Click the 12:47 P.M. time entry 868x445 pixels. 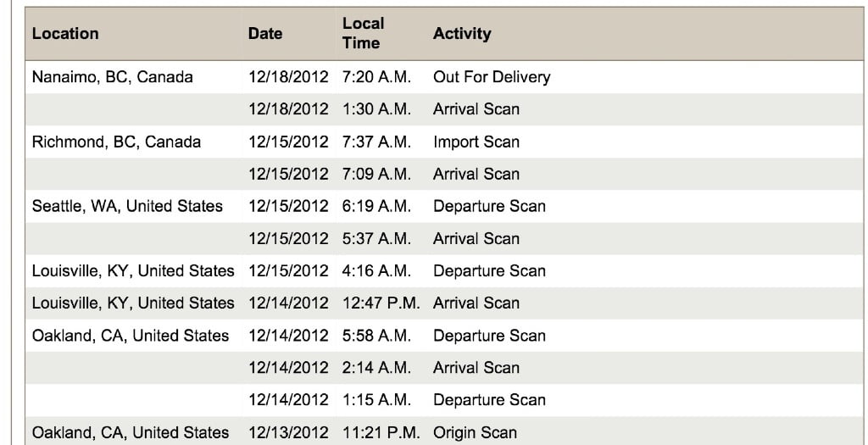pos(381,303)
